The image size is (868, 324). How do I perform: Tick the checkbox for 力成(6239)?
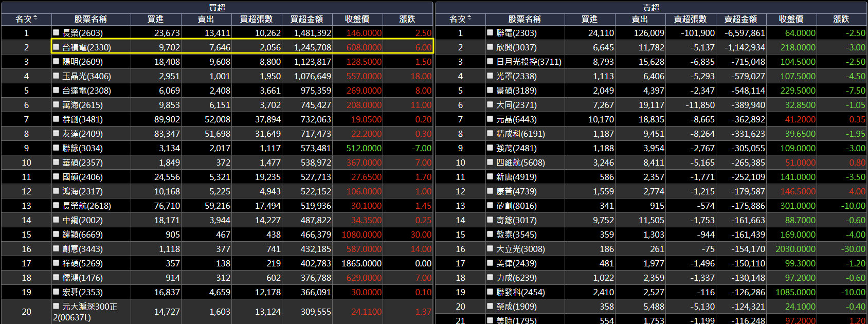pyautogui.click(x=490, y=277)
